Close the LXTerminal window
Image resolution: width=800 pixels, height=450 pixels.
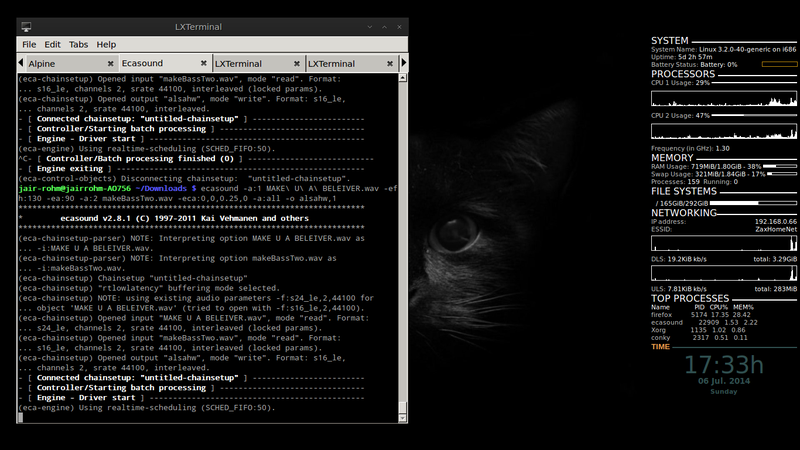399,27
